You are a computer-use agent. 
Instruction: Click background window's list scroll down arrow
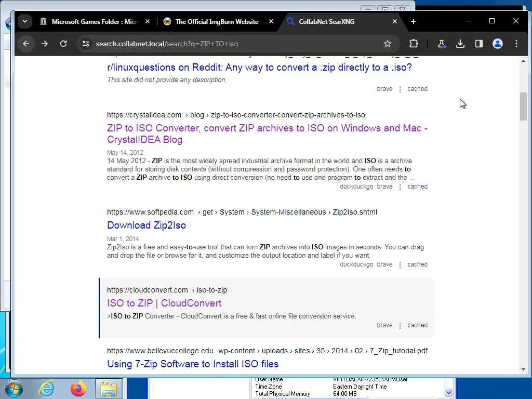[x=448, y=393]
